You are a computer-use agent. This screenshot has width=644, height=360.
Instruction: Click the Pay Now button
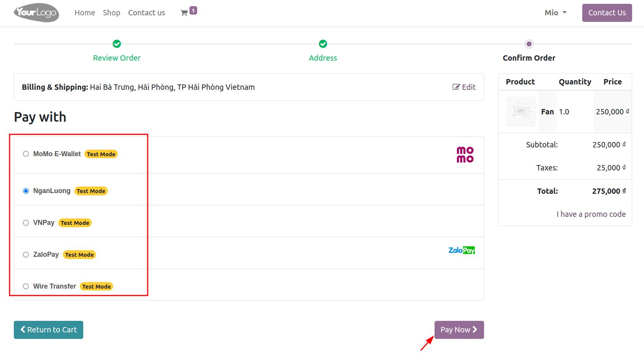coord(459,330)
